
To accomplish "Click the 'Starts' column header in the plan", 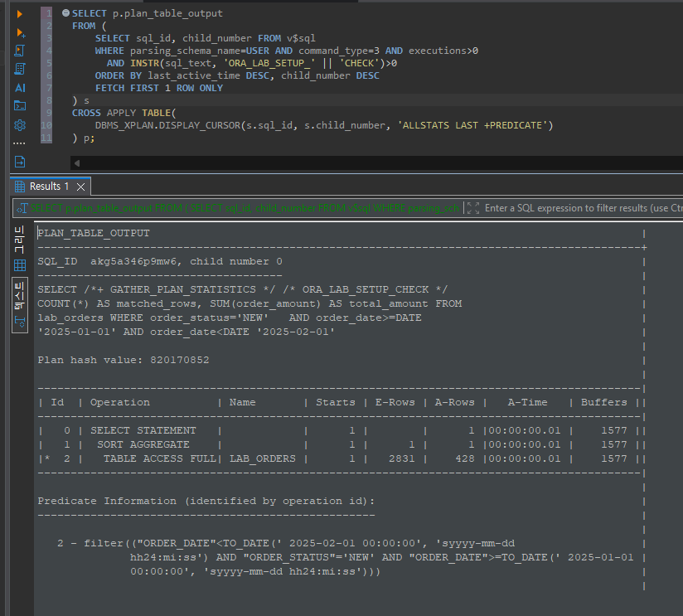I will (336, 403).
